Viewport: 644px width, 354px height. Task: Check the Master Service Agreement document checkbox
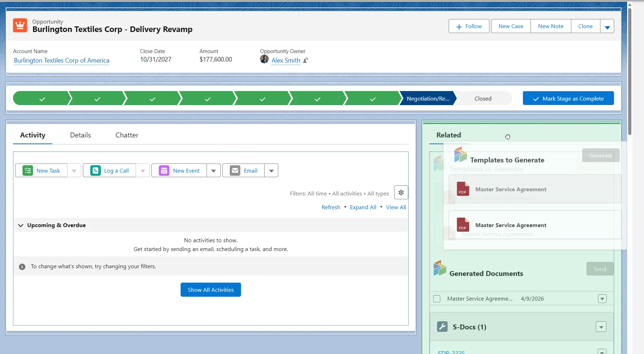(437, 299)
